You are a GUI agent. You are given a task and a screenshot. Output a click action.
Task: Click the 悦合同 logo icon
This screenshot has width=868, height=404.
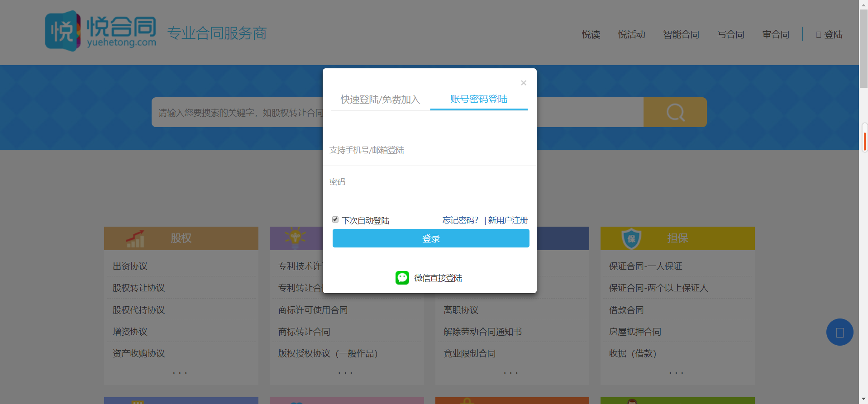click(63, 31)
